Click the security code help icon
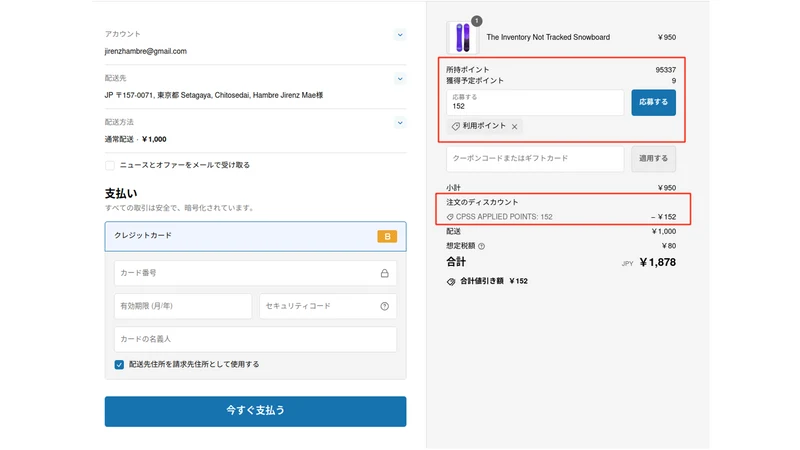The height and width of the screenshot is (450, 800). click(385, 306)
